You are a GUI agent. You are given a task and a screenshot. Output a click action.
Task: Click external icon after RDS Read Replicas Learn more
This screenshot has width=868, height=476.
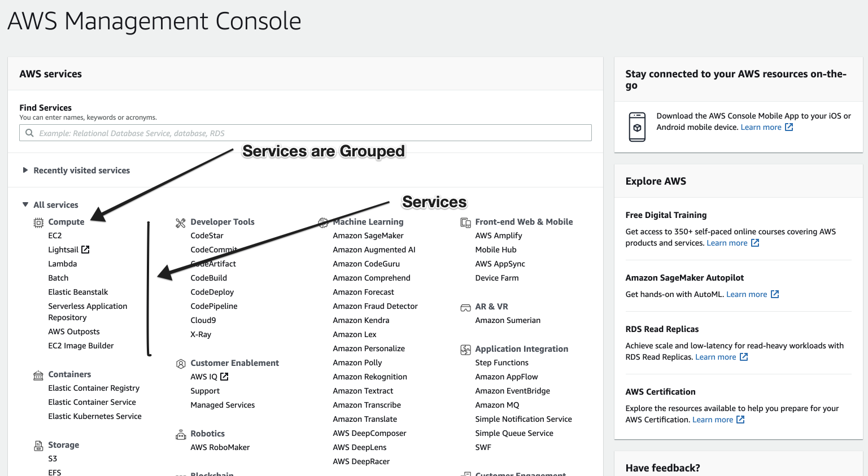pos(744,357)
